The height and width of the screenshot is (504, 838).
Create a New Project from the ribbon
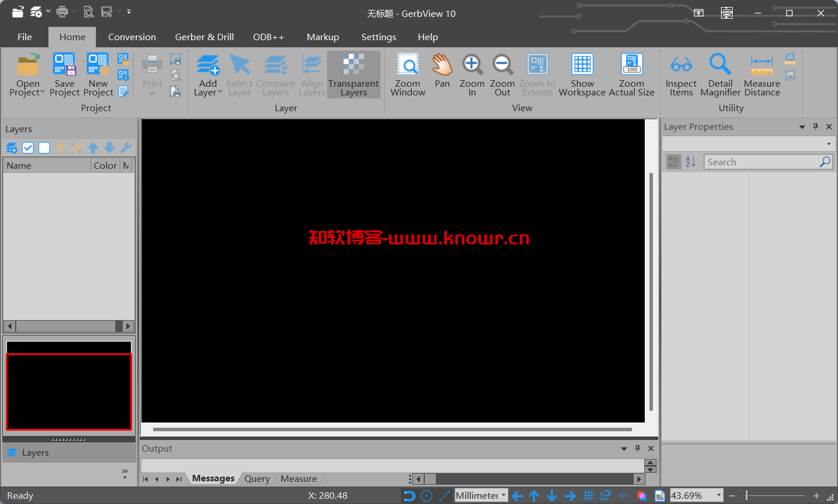coord(98,74)
